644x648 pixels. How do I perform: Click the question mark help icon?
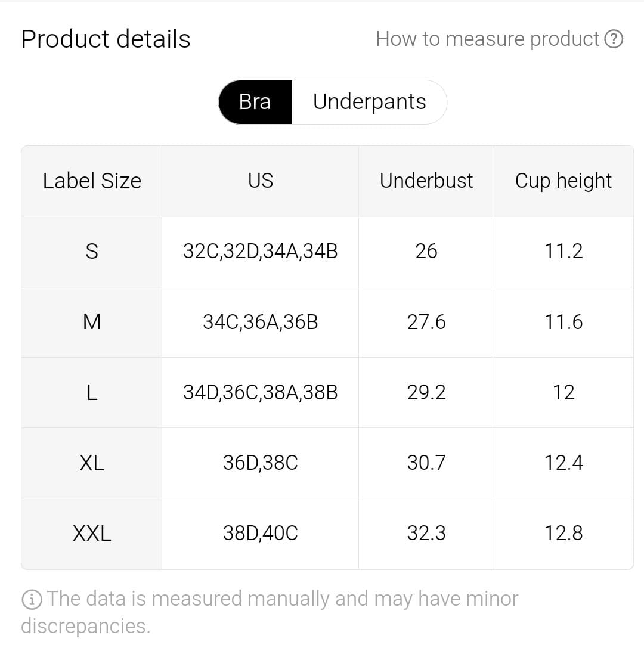click(614, 39)
